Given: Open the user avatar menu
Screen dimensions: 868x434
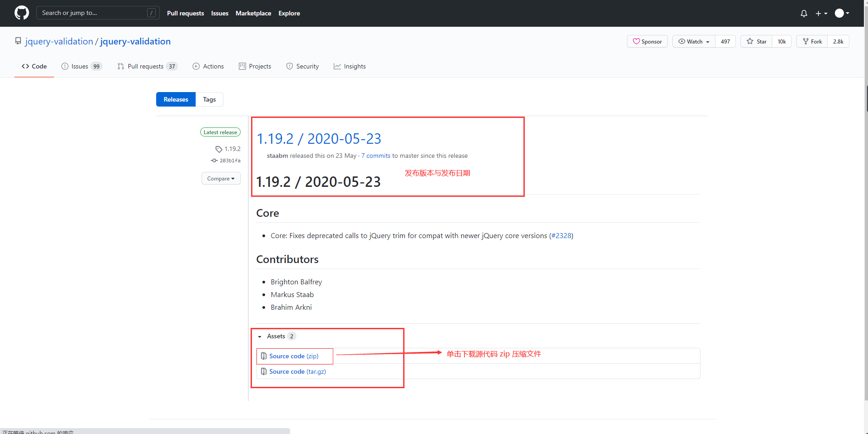Looking at the screenshot, I should [x=842, y=13].
